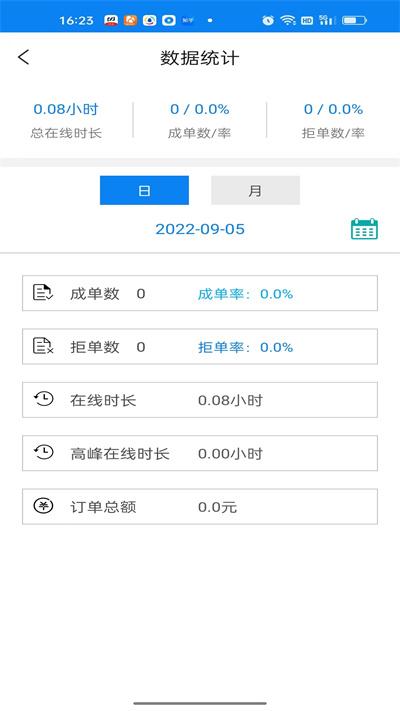Tap the yuan icon beside 订单总额

[x=44, y=506]
